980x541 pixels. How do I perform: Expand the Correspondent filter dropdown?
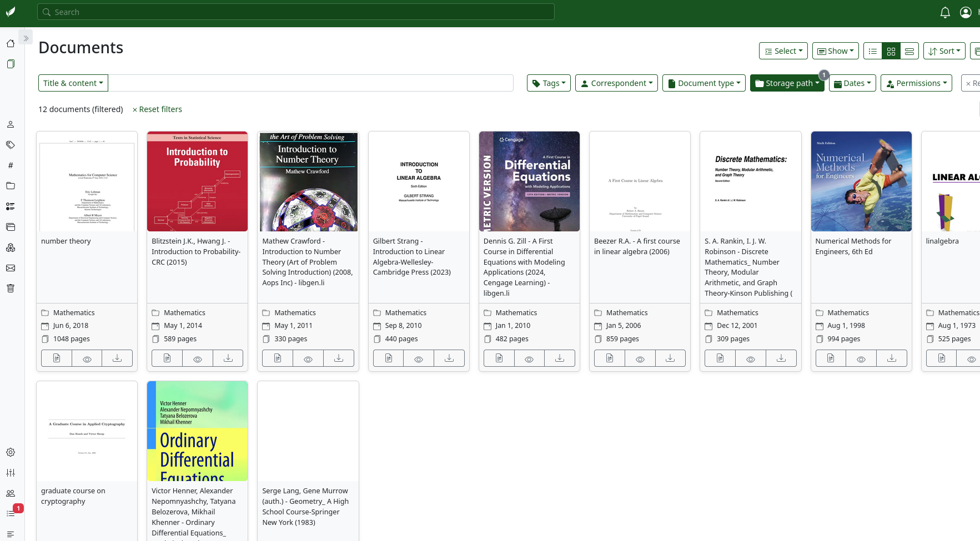coord(616,83)
